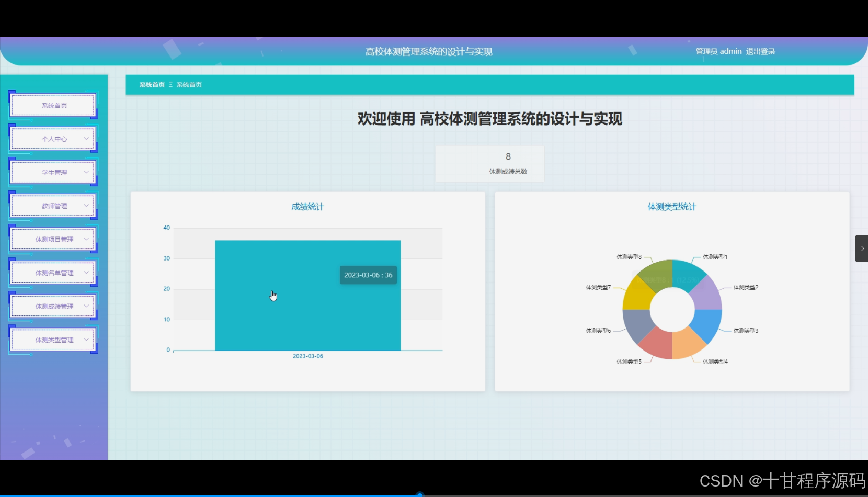Click the 体测类型6 pie label
The width and height of the screenshot is (868, 497).
pos(598,331)
